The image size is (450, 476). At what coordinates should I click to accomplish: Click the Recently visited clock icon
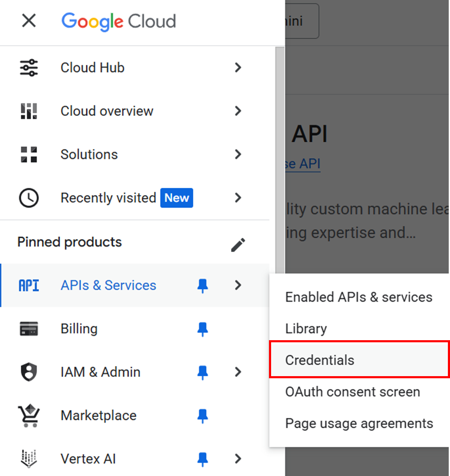(x=29, y=198)
